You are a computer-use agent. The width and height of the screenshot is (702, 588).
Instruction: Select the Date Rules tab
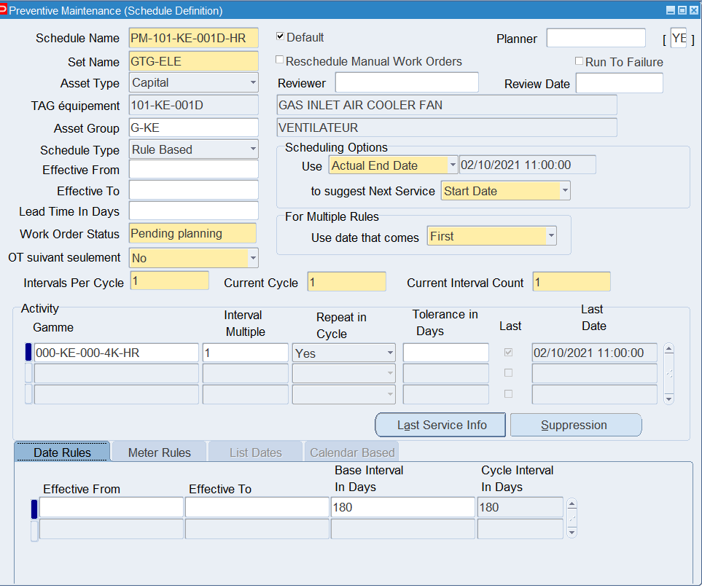click(x=62, y=451)
